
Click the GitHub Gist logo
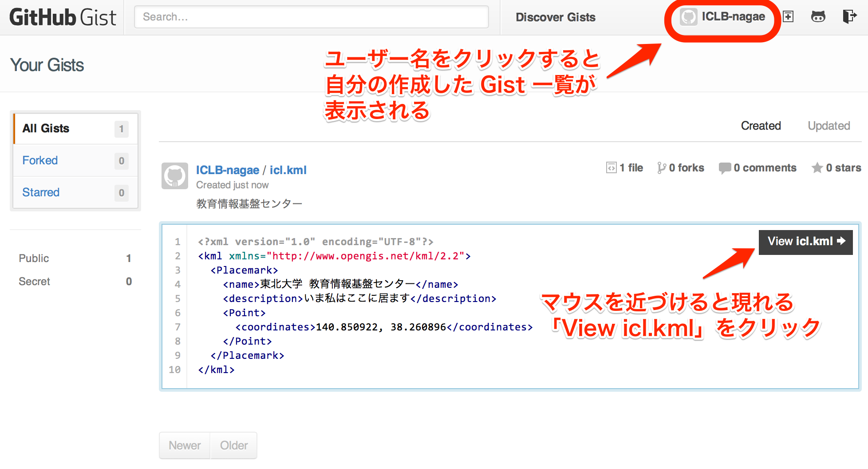[x=63, y=17]
